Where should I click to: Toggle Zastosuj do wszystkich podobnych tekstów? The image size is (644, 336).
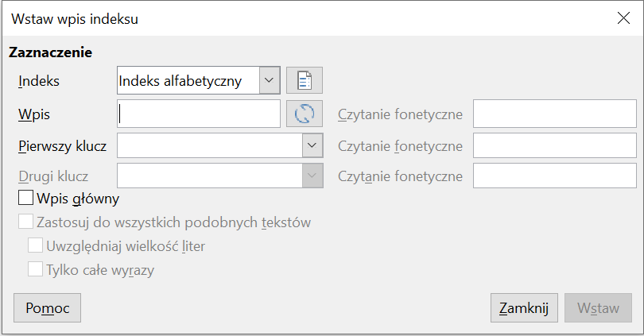25,222
